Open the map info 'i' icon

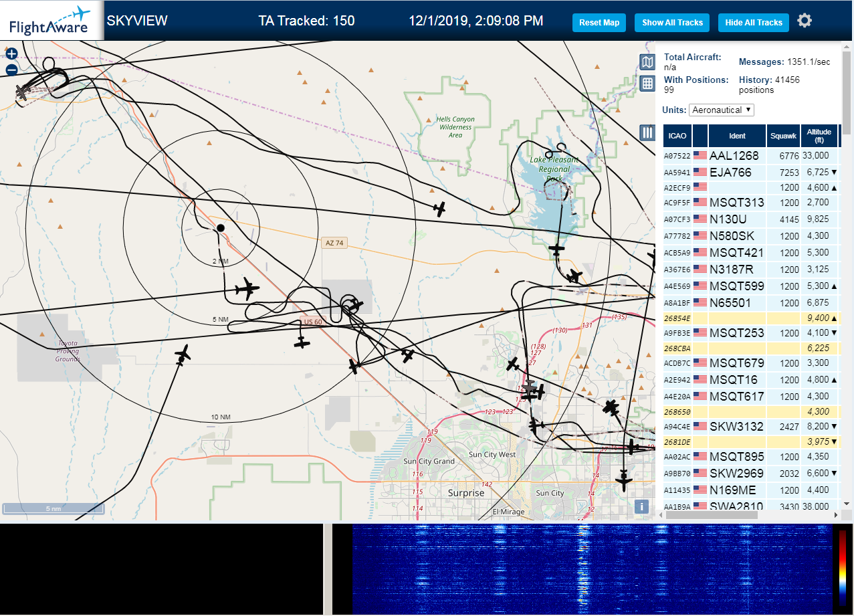click(x=642, y=506)
